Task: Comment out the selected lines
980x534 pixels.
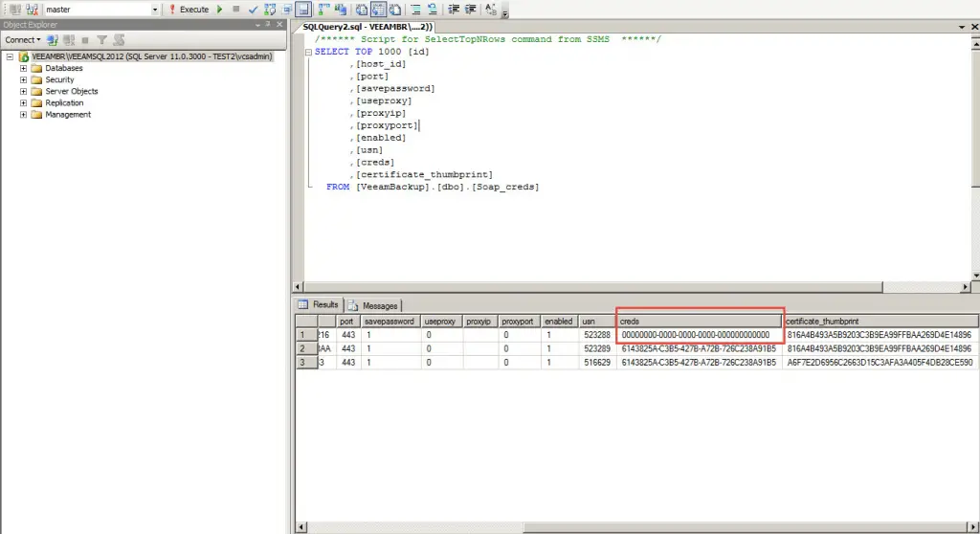Action: 415,10
